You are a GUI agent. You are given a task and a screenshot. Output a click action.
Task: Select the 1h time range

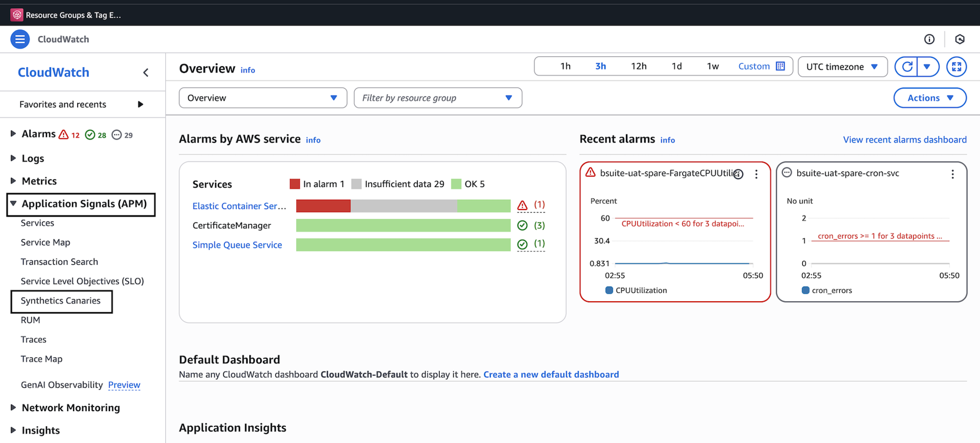[x=565, y=66]
